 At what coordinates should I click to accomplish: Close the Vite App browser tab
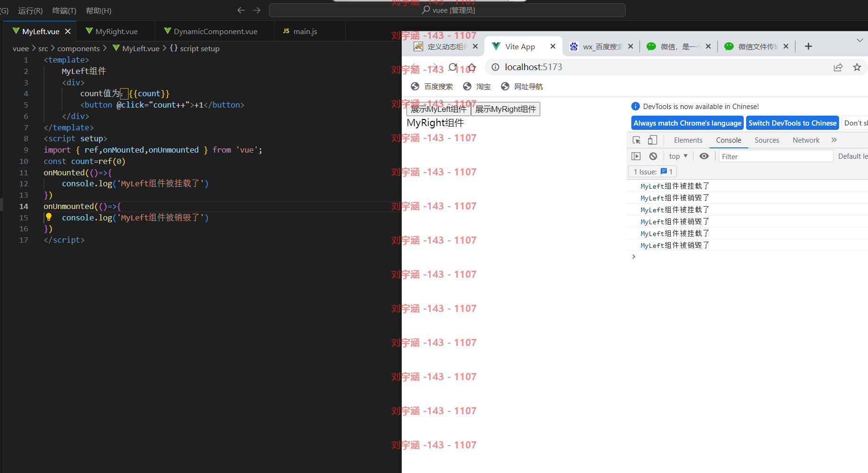[x=553, y=46]
